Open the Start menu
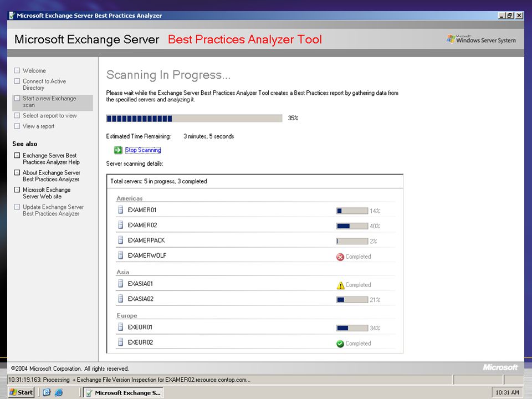The image size is (532, 399). (x=21, y=392)
